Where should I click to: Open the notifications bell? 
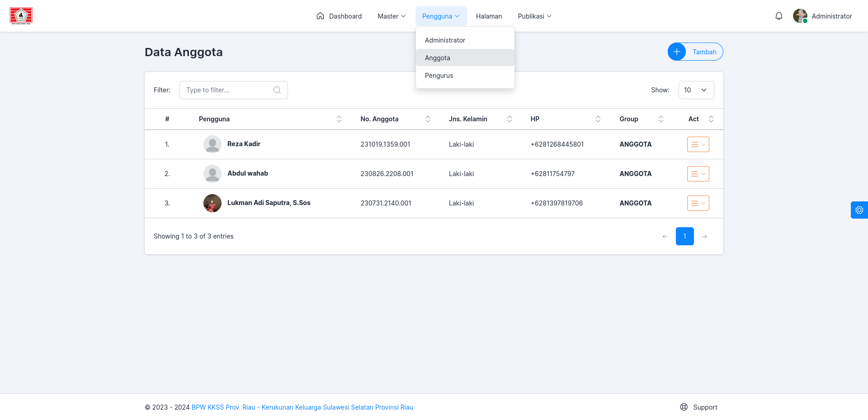pos(778,16)
